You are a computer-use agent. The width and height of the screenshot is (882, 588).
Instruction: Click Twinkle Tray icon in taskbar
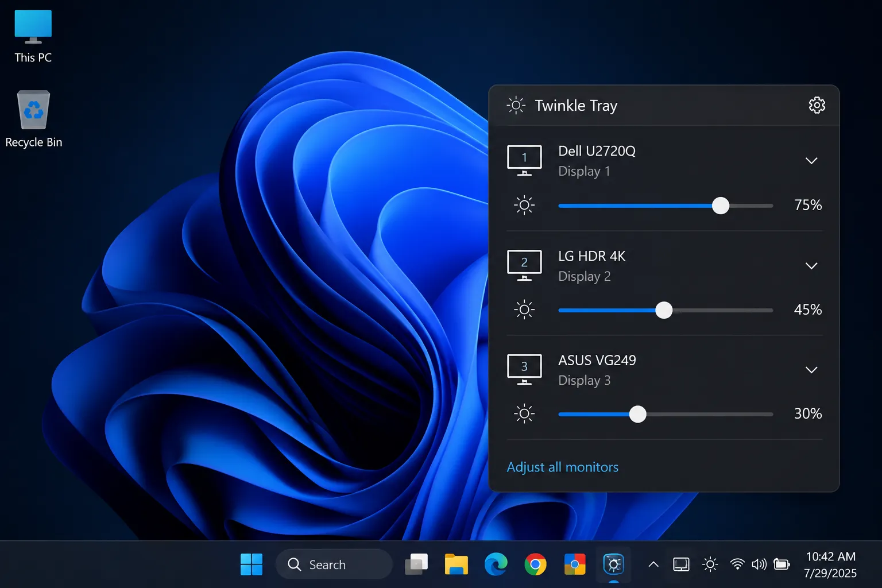[613, 564]
